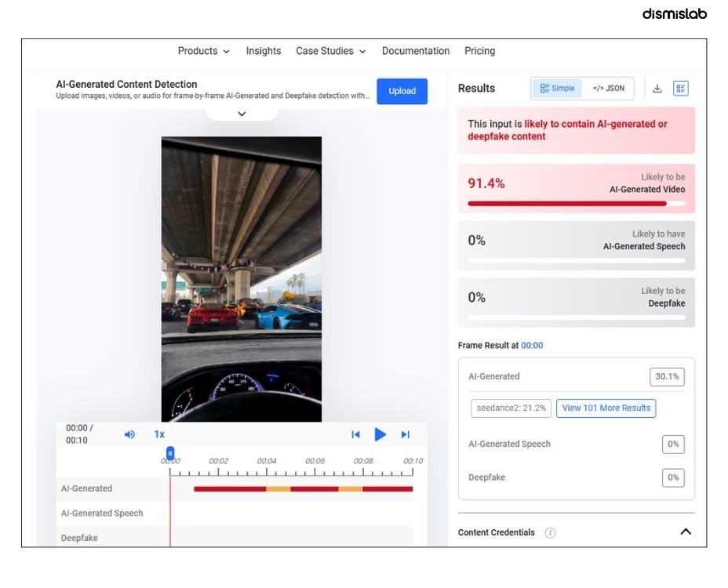Click the seedance2: 21.2% tag

point(511,408)
